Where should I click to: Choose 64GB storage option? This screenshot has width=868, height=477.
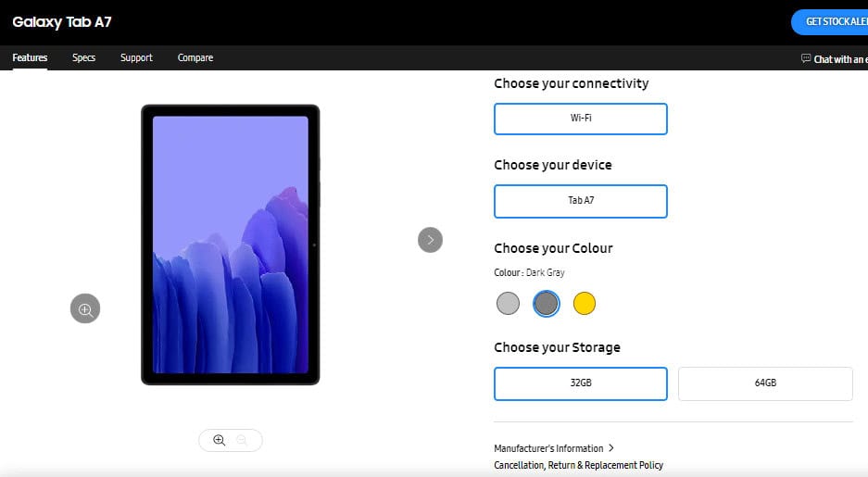(765, 383)
